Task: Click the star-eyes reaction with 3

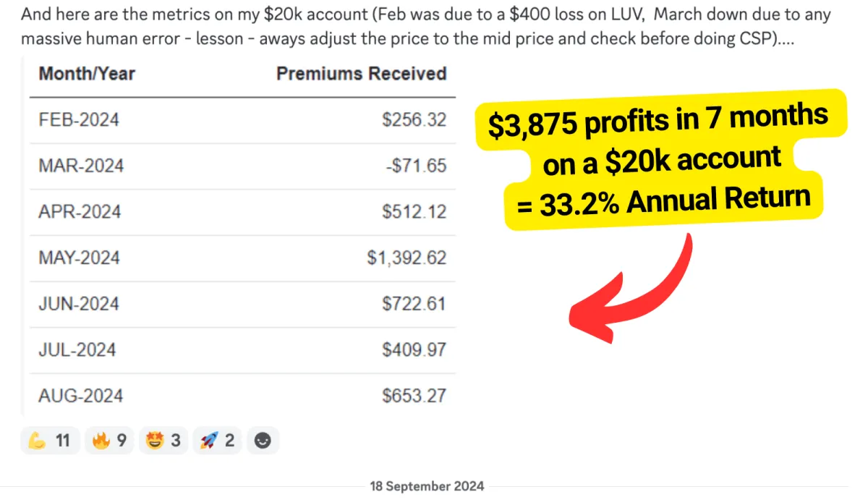Action: tap(163, 440)
